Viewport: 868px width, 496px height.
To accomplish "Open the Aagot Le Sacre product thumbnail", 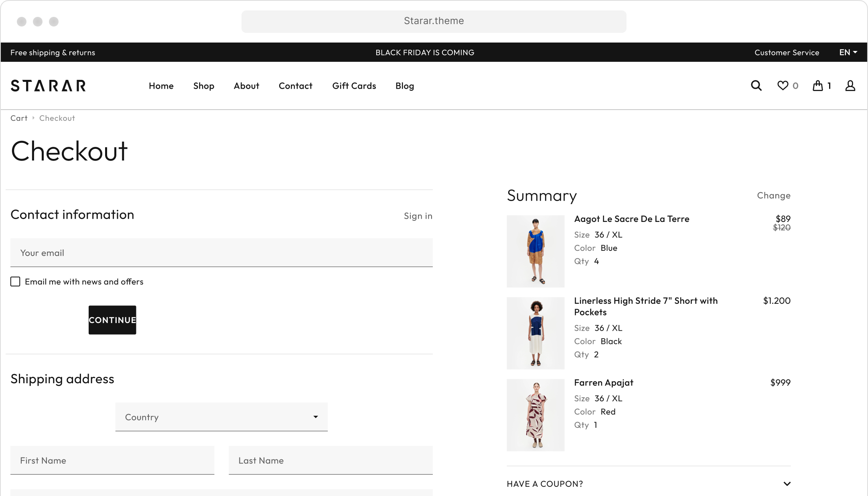I will pyautogui.click(x=535, y=251).
